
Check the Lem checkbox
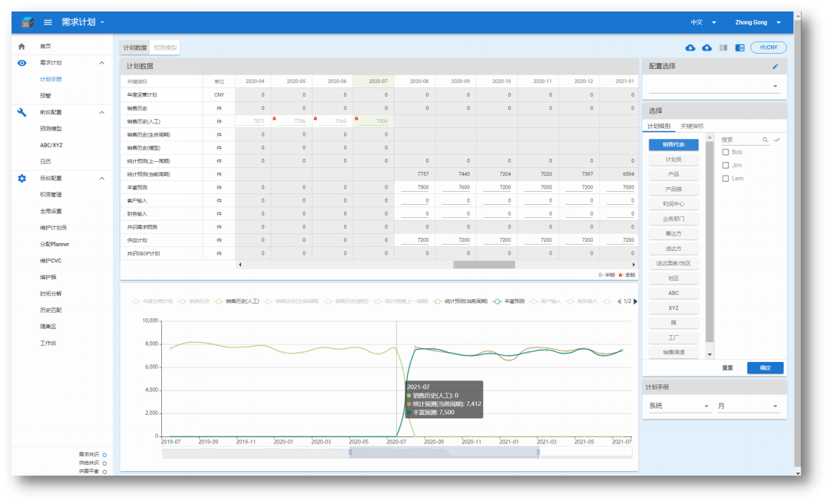[x=726, y=179]
